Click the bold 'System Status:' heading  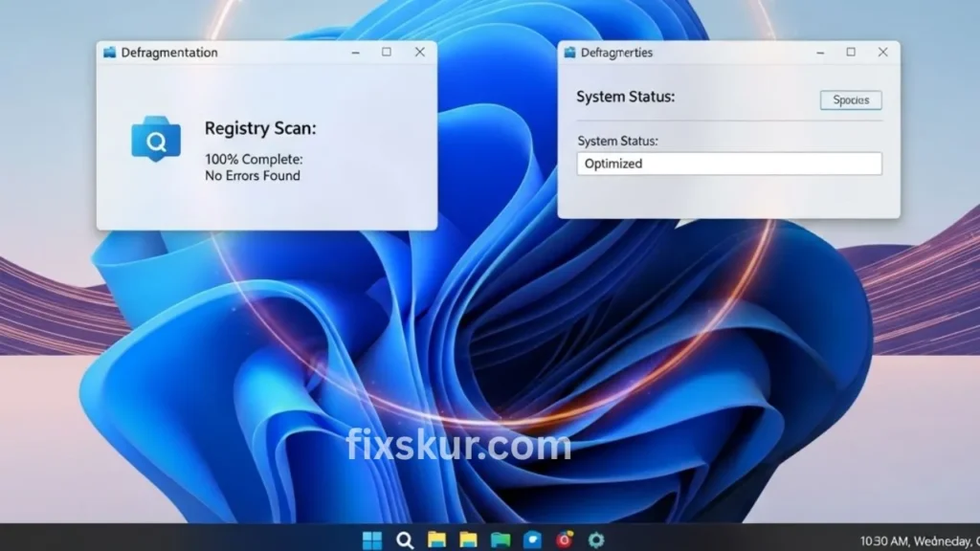pyautogui.click(x=626, y=97)
